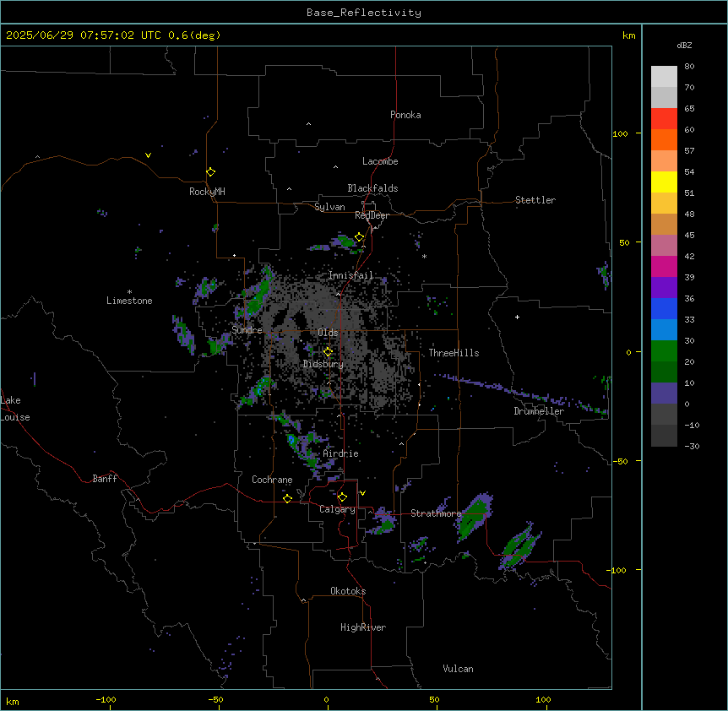This screenshot has width=728, height=711.
Task: Click the Lacombe label
Action: (380, 161)
